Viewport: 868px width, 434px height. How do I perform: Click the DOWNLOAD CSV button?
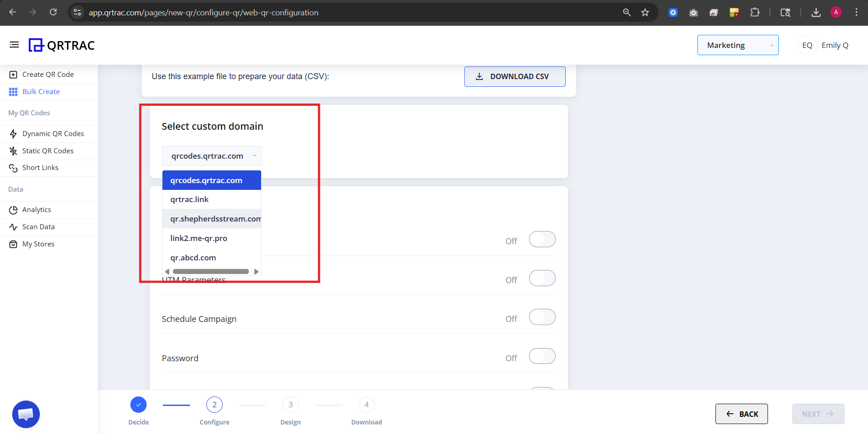click(514, 76)
